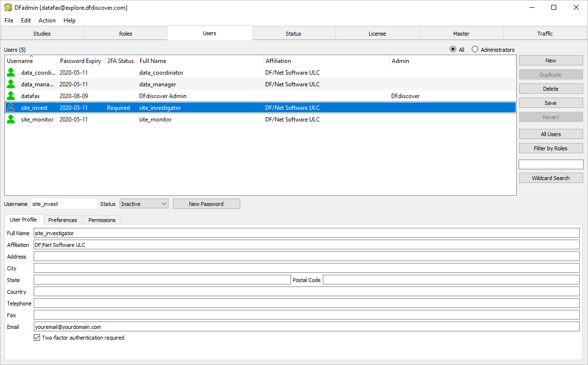Click the data_coordinator user icon

[x=11, y=73]
